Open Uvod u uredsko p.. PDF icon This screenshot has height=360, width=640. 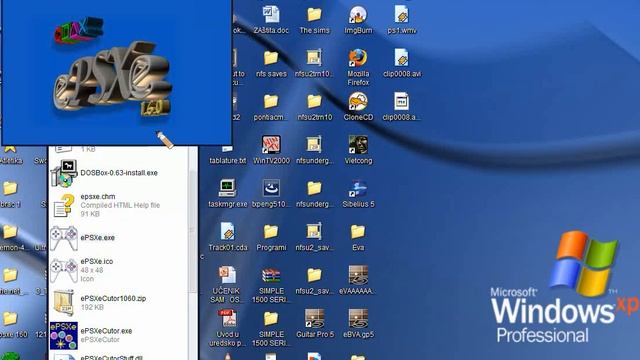point(227,318)
